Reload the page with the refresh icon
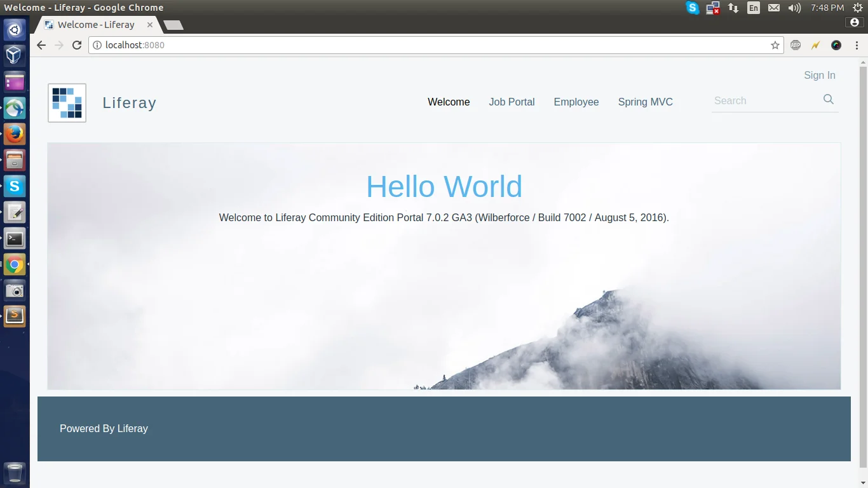The height and width of the screenshot is (488, 868). pos(77,45)
